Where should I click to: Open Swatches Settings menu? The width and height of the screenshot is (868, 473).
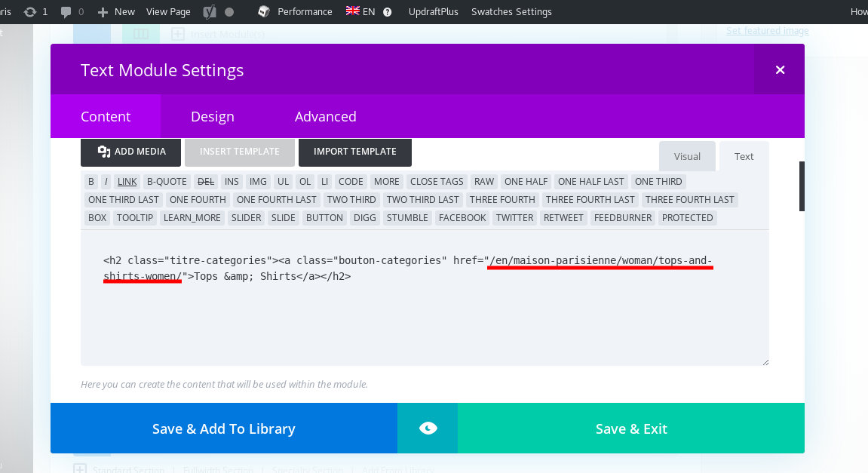511,11
